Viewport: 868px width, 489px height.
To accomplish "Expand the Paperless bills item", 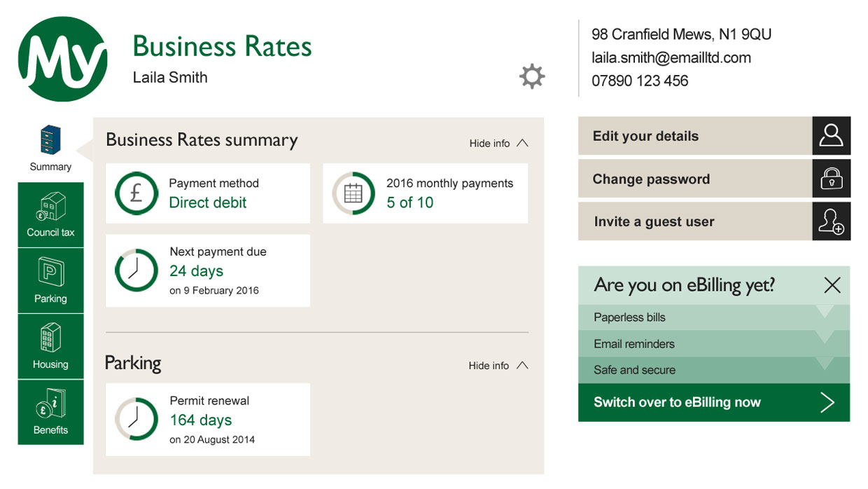I will click(714, 317).
